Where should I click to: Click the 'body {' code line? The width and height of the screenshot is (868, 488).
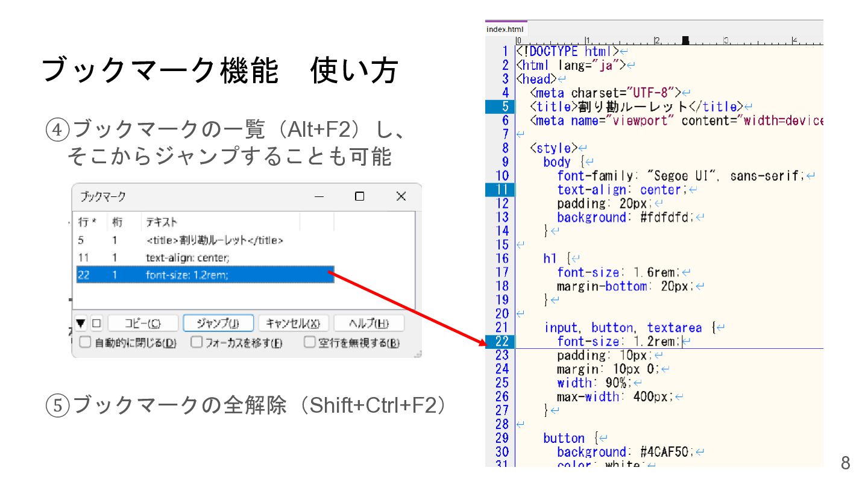(x=564, y=162)
